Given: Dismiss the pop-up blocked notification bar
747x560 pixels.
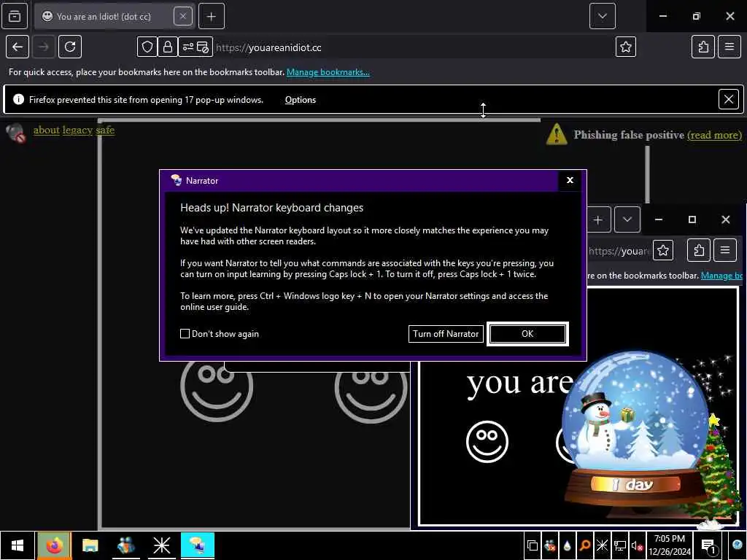Looking at the screenshot, I should point(729,99).
